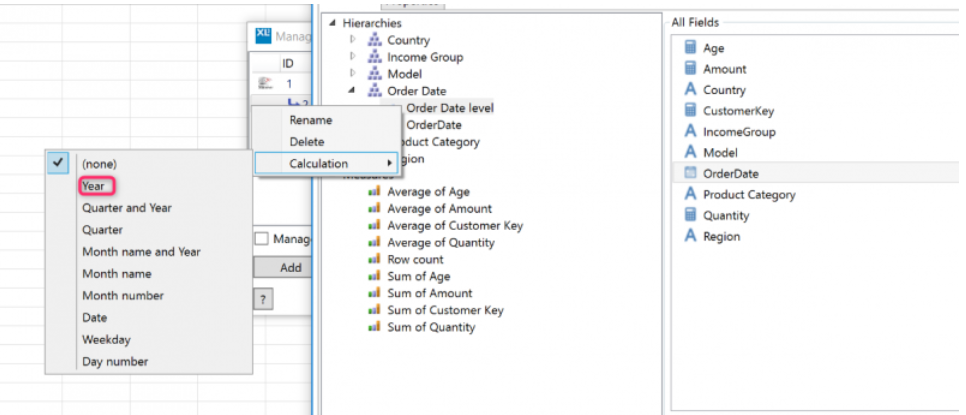Choose Year from the calculation list
Viewport: 966px width, 415px height.
(93, 186)
